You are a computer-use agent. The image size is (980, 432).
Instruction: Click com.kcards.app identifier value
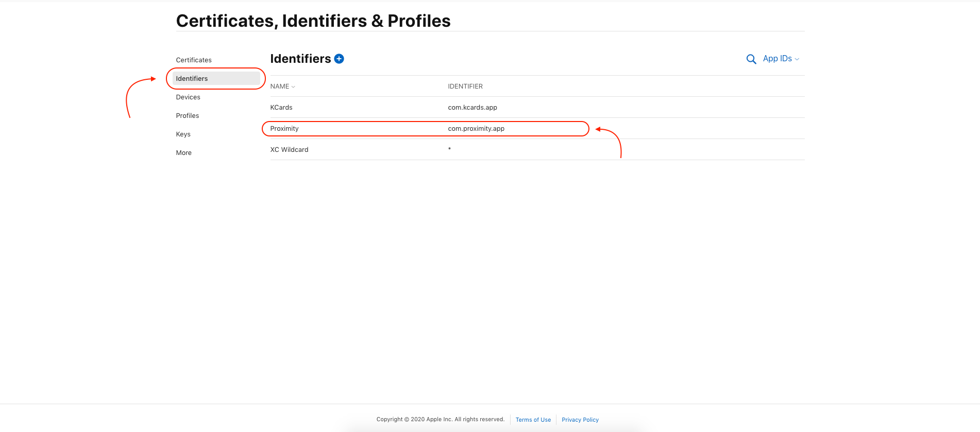pos(472,108)
